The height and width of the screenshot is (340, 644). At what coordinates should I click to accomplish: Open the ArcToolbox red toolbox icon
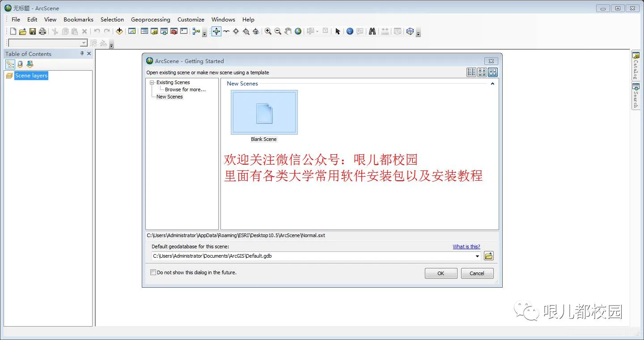(174, 31)
